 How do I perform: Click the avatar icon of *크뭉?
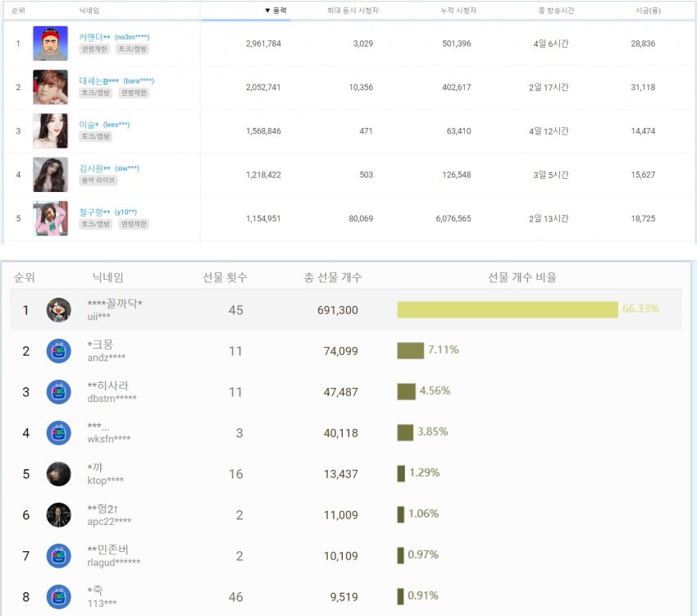(59, 351)
